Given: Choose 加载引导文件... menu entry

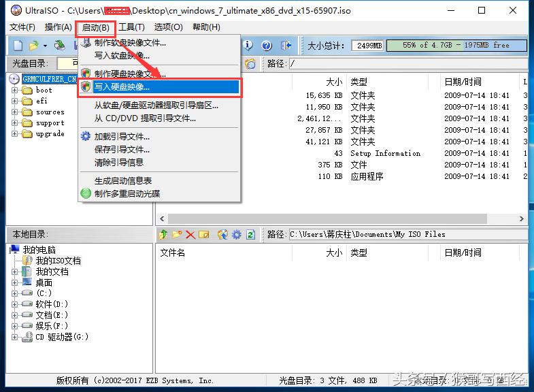Looking at the screenshot, I should tap(159, 137).
